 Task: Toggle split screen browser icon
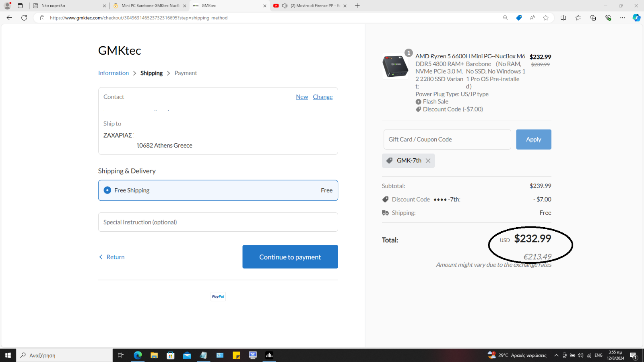(563, 18)
